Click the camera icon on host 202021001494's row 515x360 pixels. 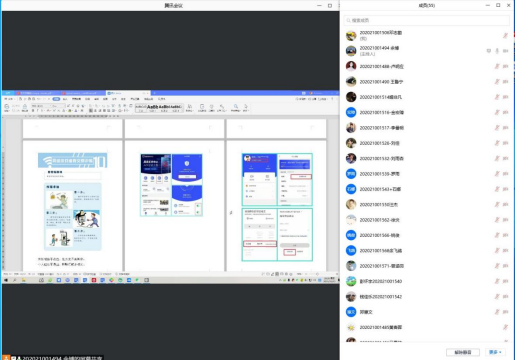506,51
